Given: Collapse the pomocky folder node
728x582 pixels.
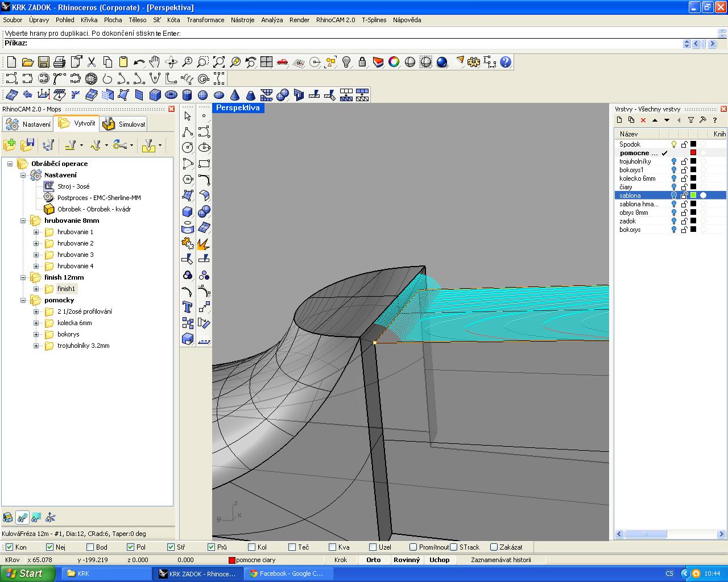Looking at the screenshot, I should [23, 300].
